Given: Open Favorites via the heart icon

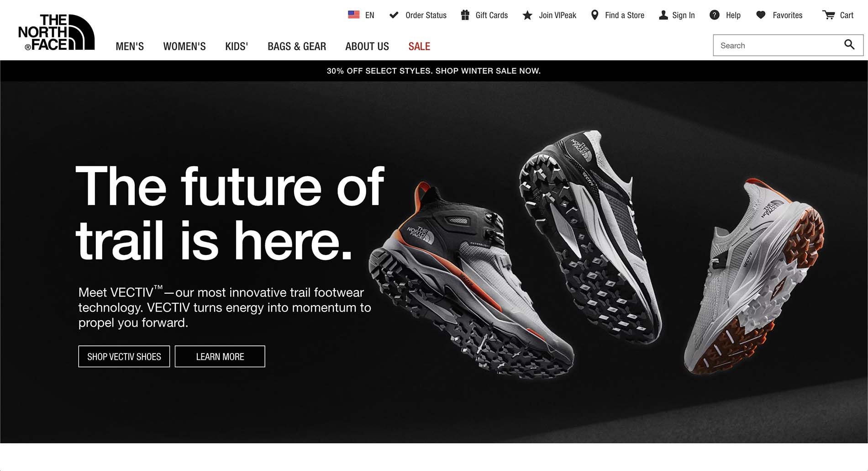Looking at the screenshot, I should (761, 15).
